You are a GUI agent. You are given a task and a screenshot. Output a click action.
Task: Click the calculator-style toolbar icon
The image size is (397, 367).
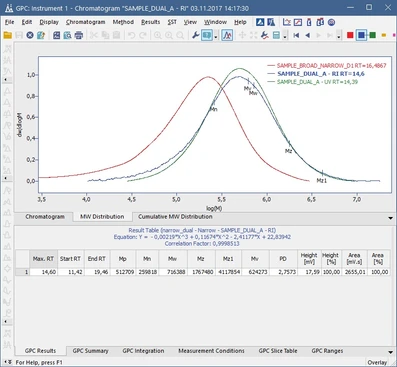(x=276, y=35)
